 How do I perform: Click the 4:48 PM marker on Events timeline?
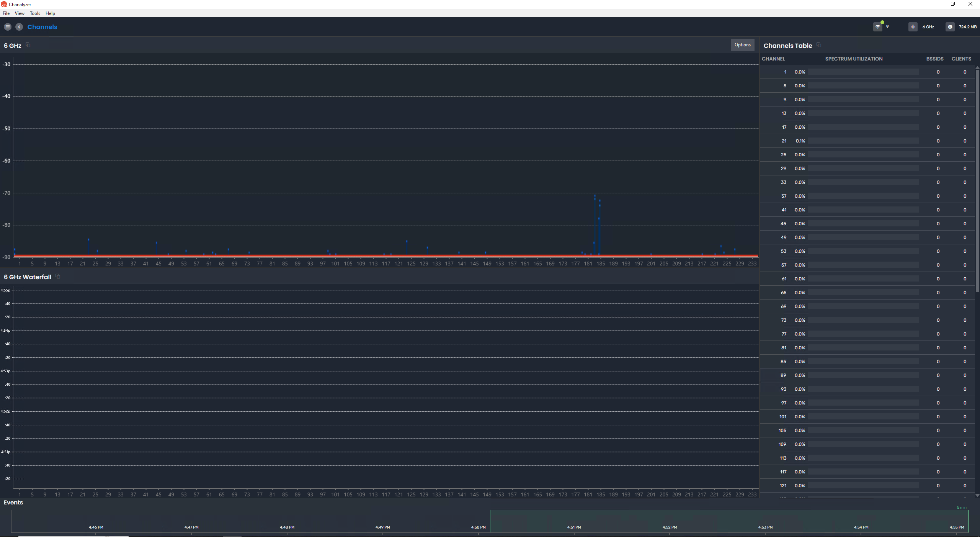(287, 527)
